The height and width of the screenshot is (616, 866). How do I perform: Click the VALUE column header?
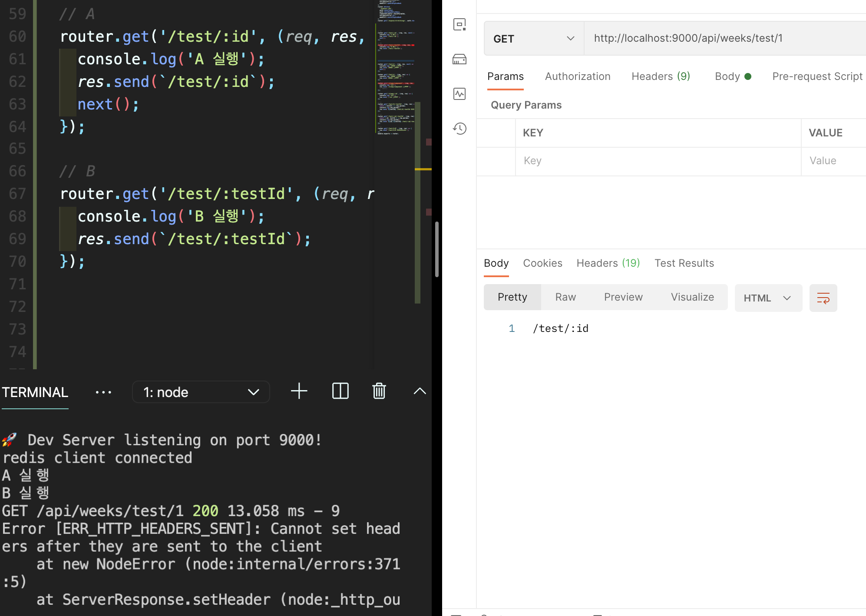click(x=825, y=133)
